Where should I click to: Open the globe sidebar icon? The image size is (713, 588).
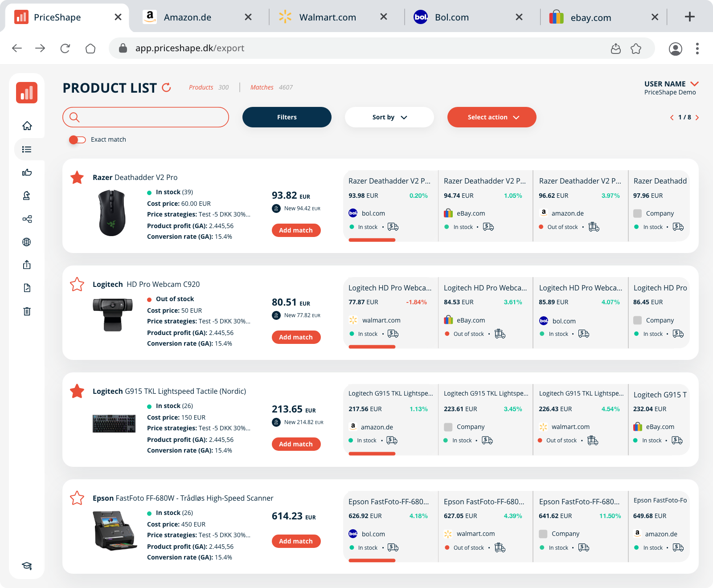pyautogui.click(x=27, y=242)
